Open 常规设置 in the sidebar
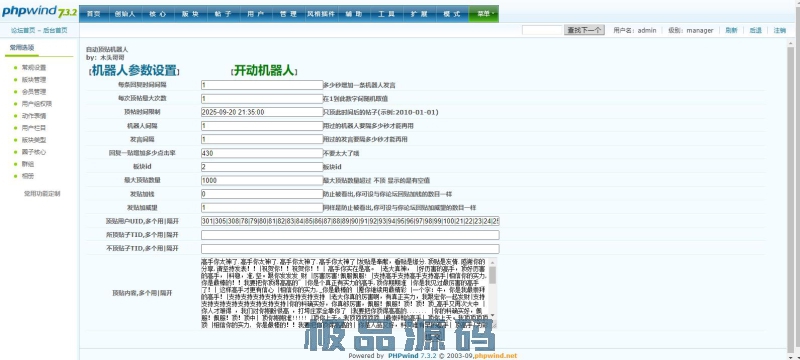This screenshot has width=800, height=360. (34, 67)
